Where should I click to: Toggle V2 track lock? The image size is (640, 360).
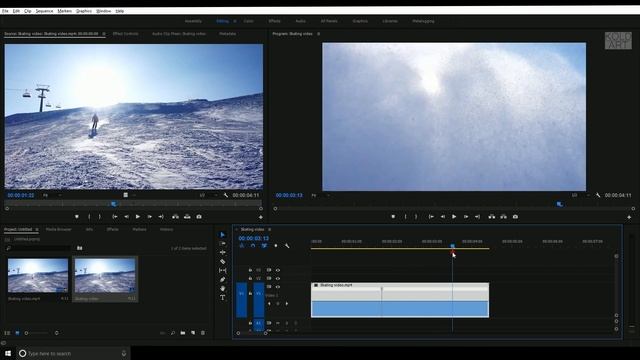[250, 278]
